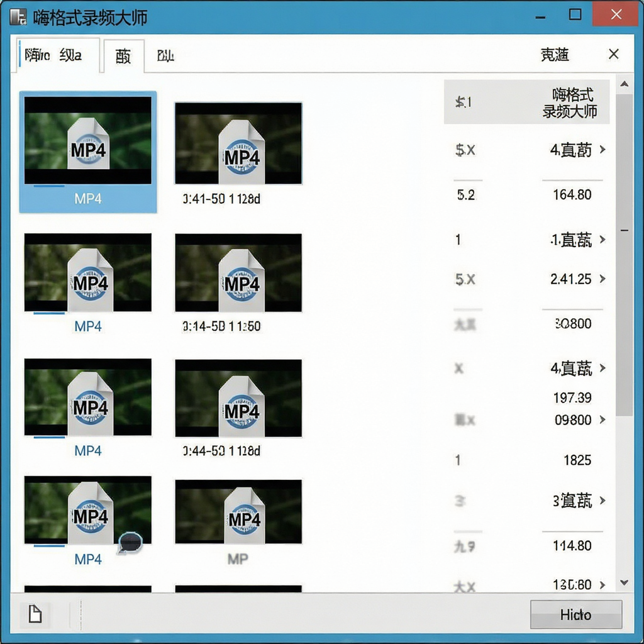Screen dimensions: 644x644
Task: Open the video thumbnail above 0:41-50 1128d
Action: click(238, 143)
